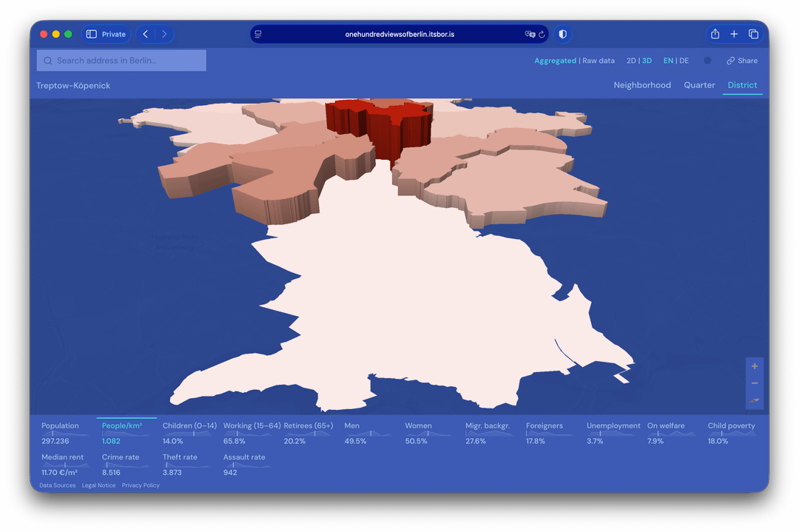Zoom out of the map with minus button
This screenshot has width=799, height=532.
[x=755, y=383]
